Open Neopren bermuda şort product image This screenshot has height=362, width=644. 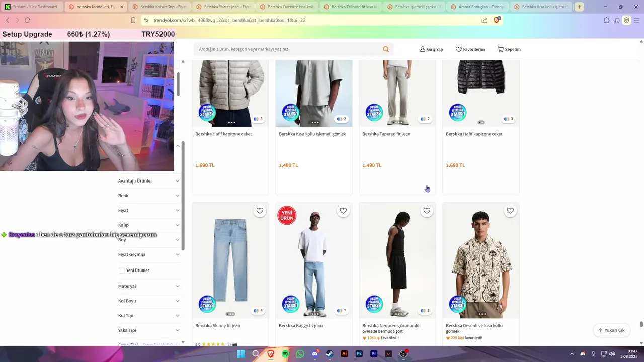[x=397, y=260]
